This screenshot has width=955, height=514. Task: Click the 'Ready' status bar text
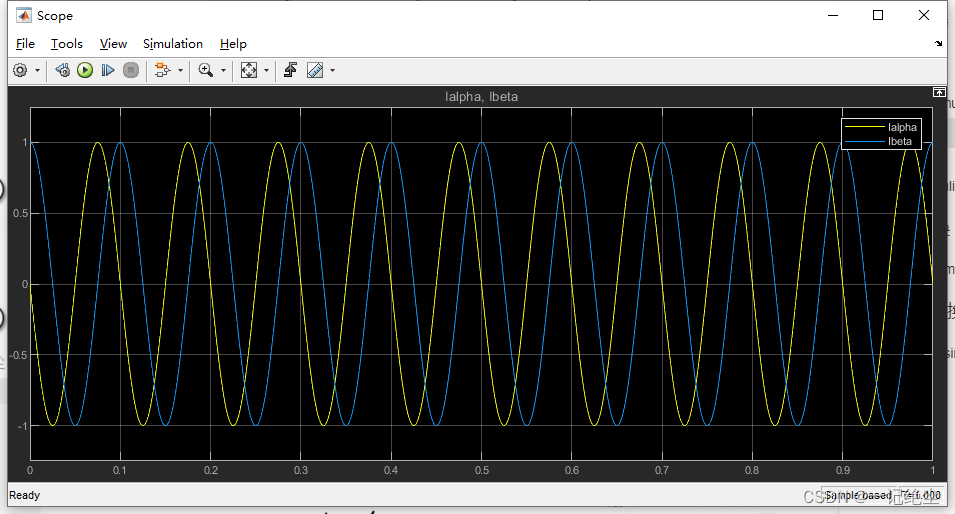point(24,495)
